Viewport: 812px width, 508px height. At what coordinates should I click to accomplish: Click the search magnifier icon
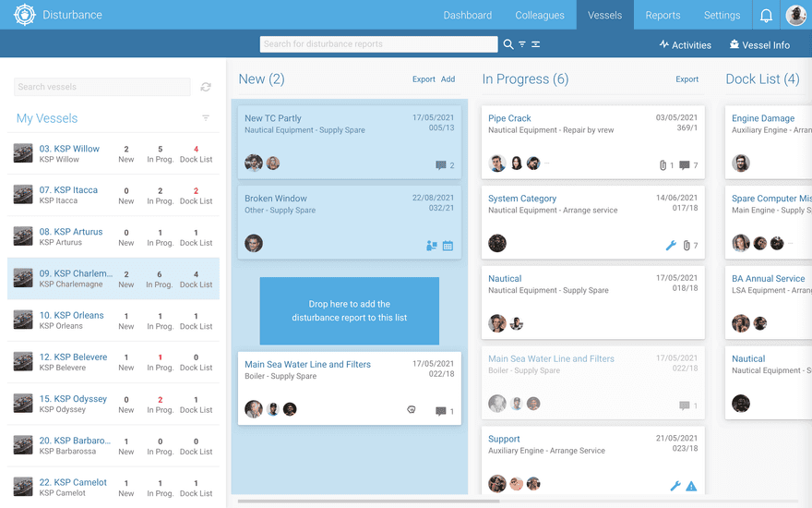pos(508,44)
